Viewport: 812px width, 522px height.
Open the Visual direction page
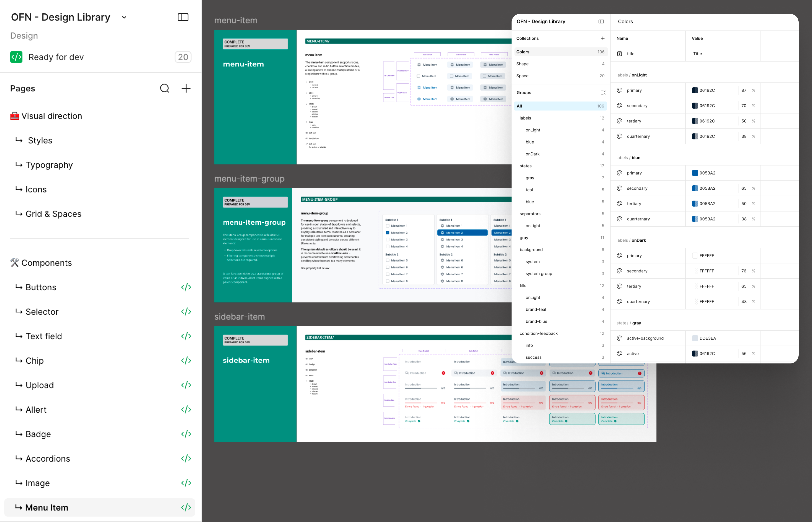coord(46,116)
